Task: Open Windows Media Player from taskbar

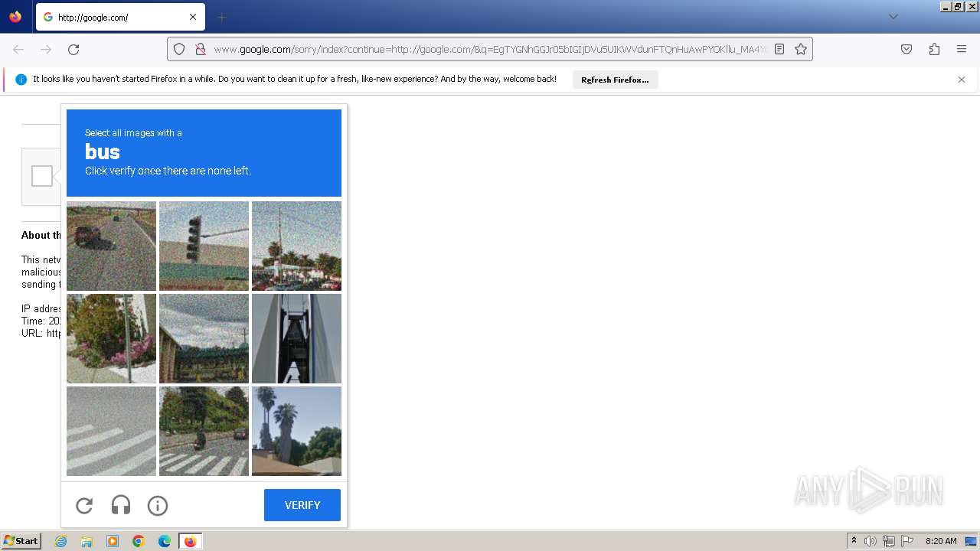Action: pyautogui.click(x=113, y=541)
